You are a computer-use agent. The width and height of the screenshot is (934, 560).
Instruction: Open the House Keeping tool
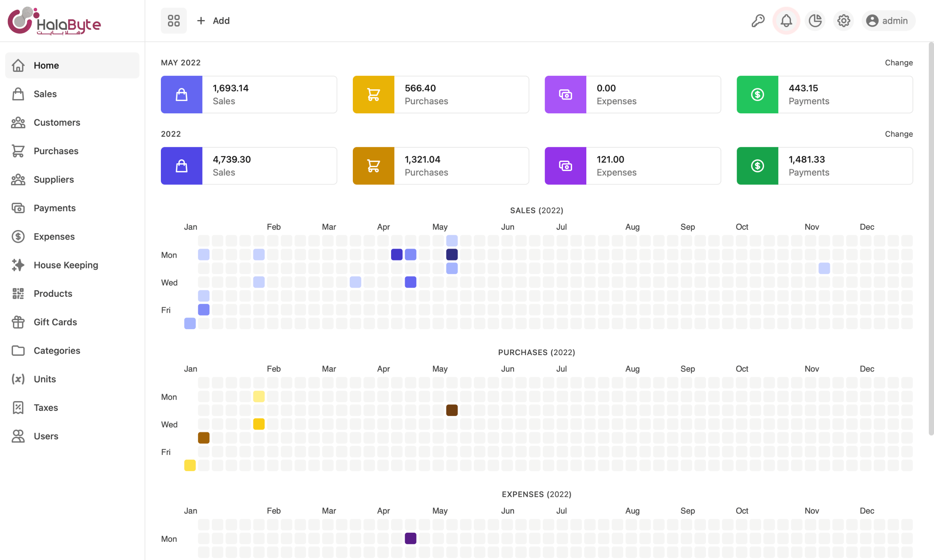coord(65,265)
